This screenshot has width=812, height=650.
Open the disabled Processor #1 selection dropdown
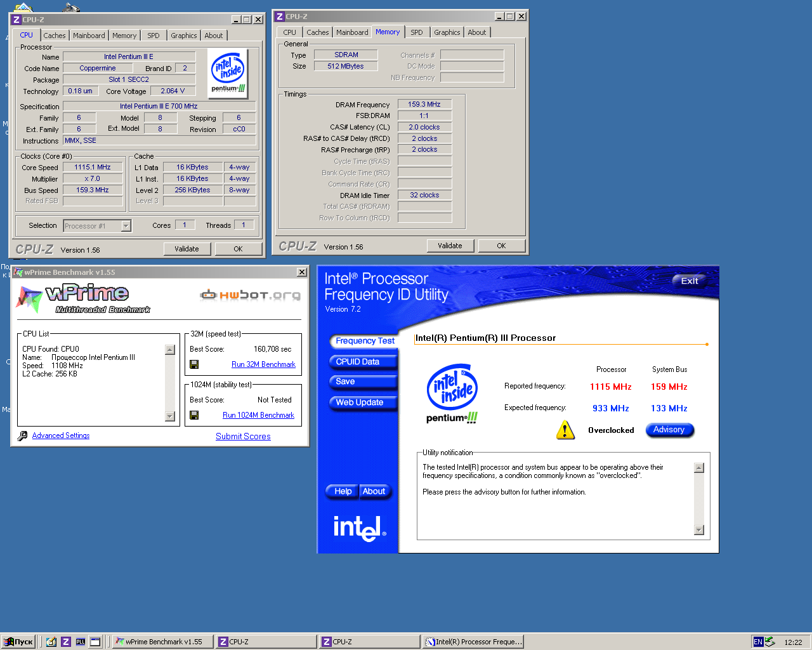coord(97,226)
